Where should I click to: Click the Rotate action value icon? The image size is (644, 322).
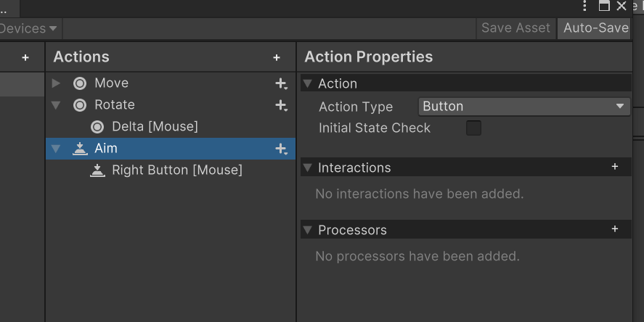point(80,105)
